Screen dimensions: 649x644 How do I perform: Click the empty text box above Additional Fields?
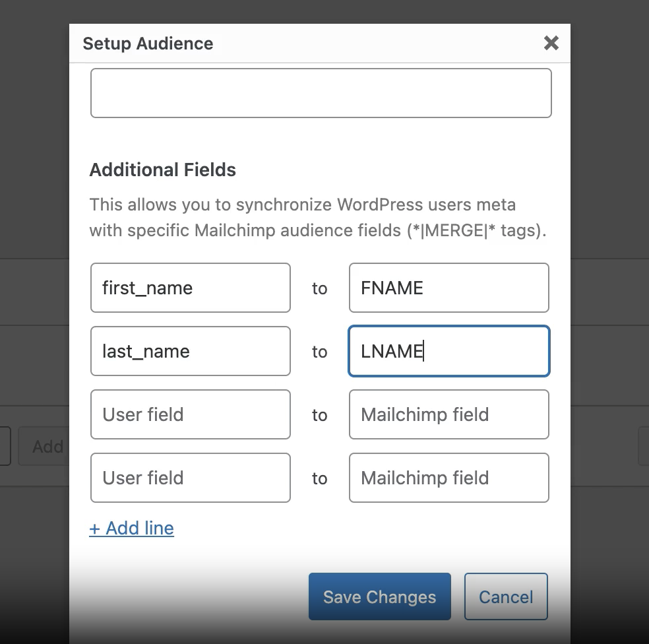click(321, 93)
